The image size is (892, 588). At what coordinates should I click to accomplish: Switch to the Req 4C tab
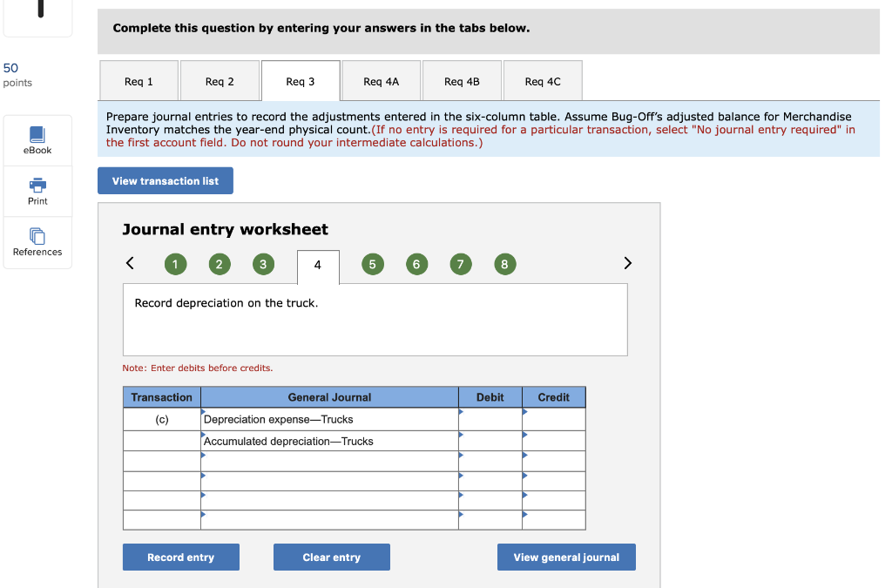[x=543, y=81]
